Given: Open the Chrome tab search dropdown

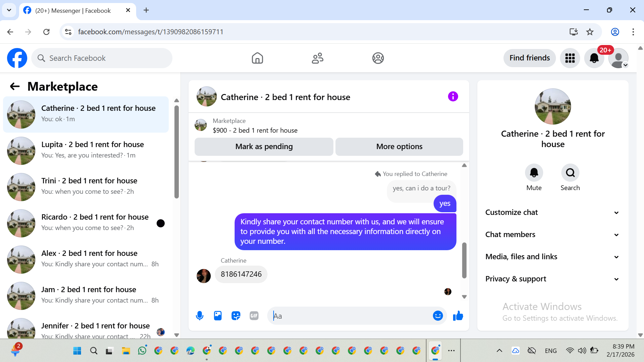Looking at the screenshot, I should (x=9, y=10).
